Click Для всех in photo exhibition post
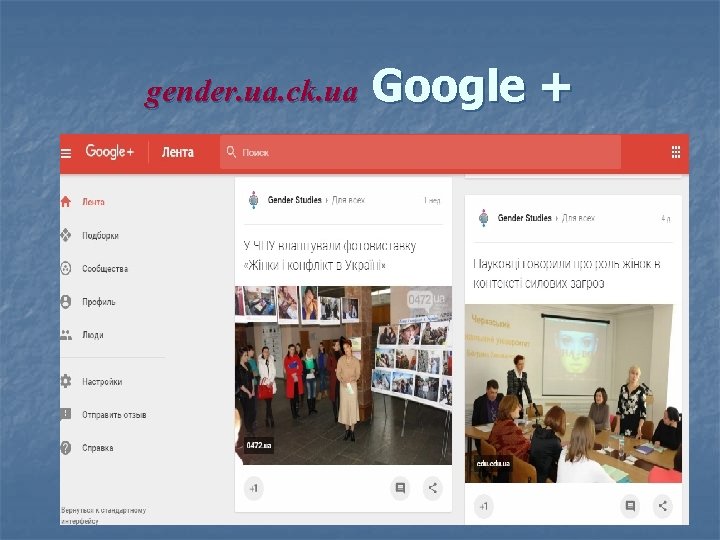Viewport: 720px width, 540px height. [x=348, y=200]
